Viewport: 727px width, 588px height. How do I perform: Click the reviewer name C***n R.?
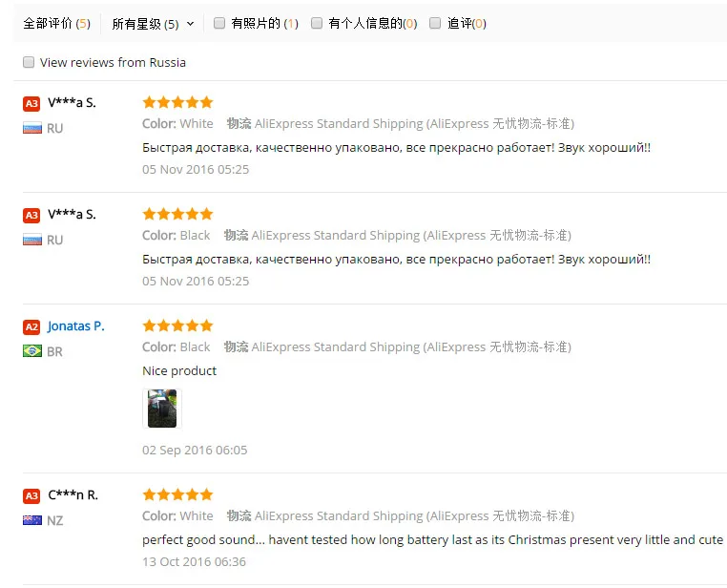[x=73, y=494]
